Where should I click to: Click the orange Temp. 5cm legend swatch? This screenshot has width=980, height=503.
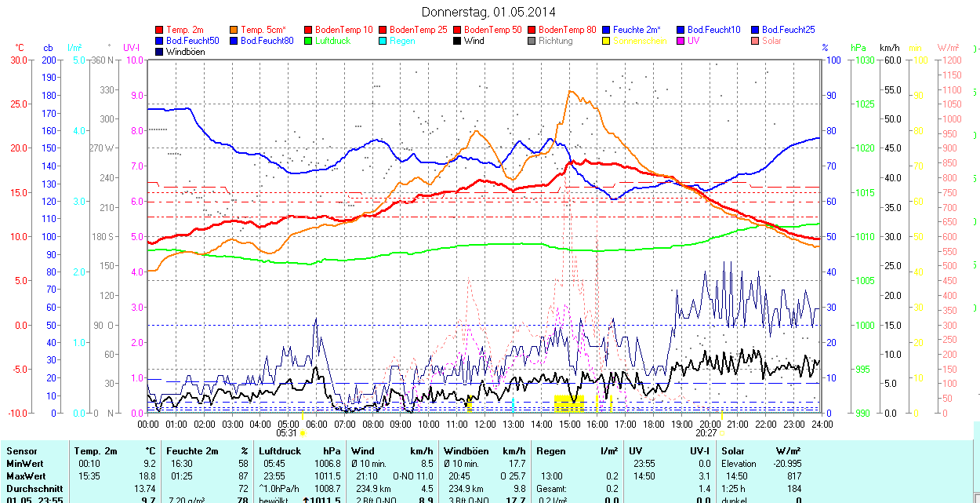234,30
